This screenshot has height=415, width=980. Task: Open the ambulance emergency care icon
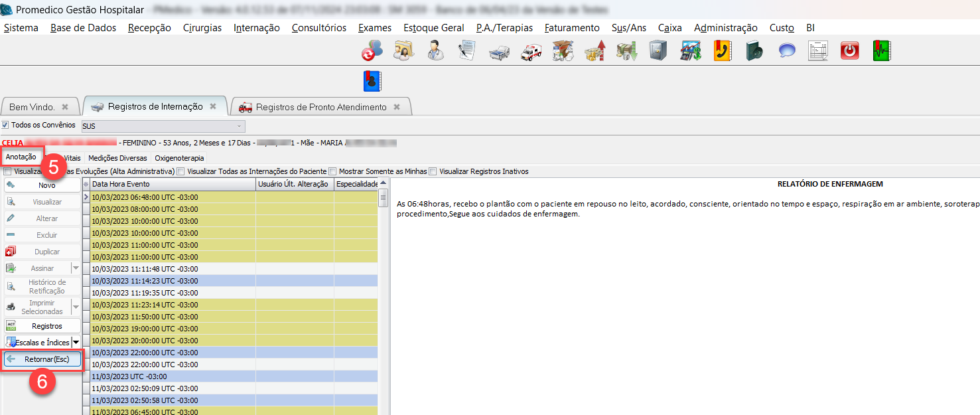[531, 51]
